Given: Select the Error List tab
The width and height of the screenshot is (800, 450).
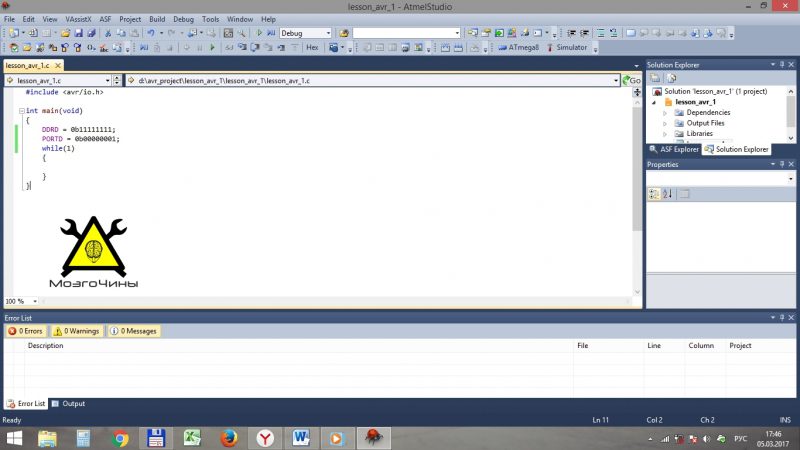Looking at the screenshot, I should 26,404.
